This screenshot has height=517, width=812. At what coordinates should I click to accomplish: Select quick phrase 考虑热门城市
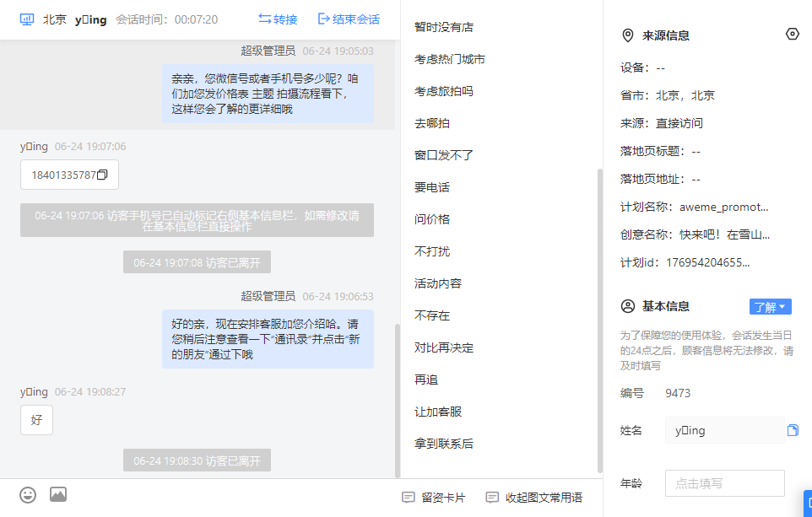(450, 59)
